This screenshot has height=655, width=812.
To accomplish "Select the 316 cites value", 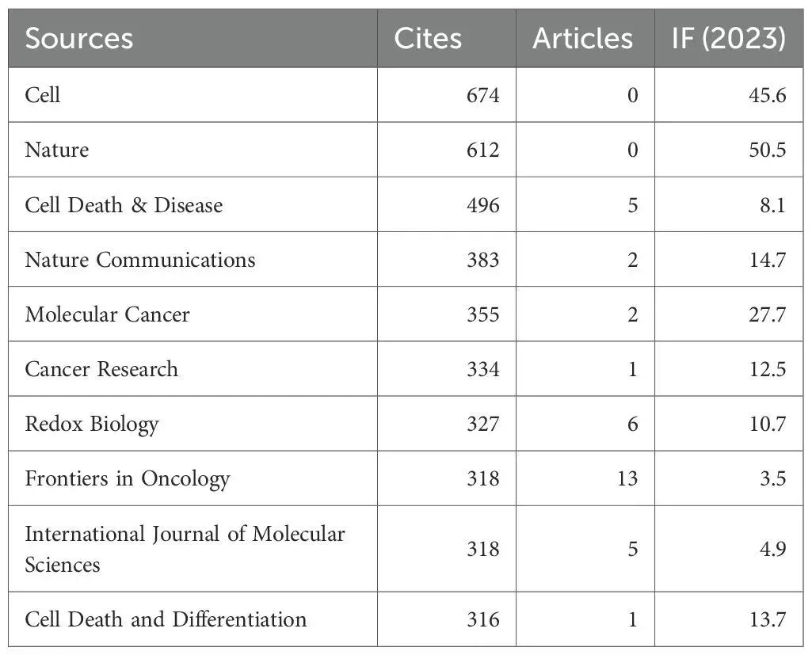I will coord(482,619).
